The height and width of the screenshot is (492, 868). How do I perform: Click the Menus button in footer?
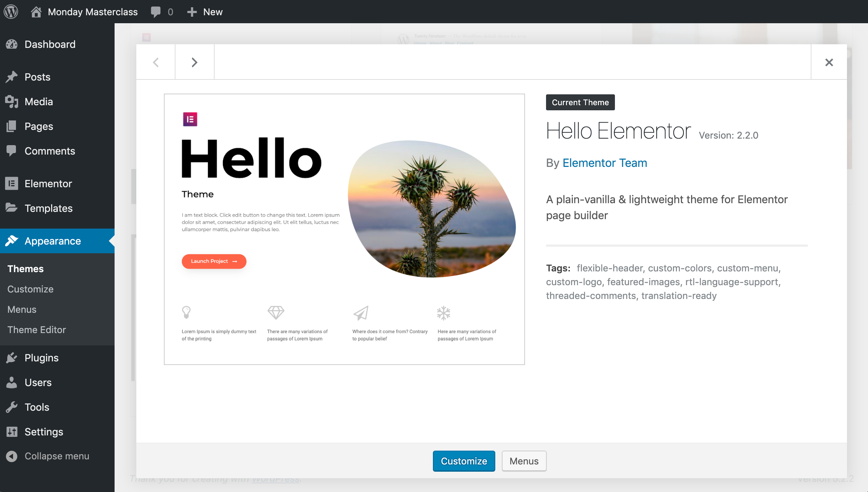click(524, 461)
